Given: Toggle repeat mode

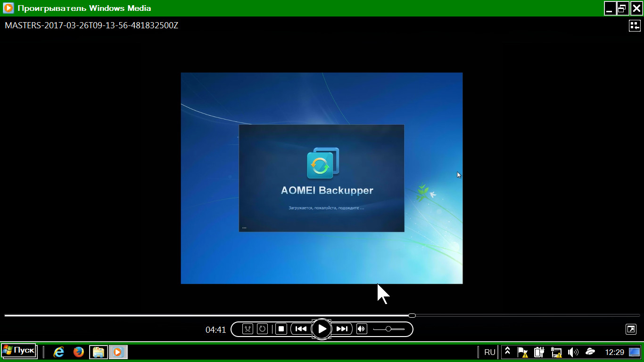Looking at the screenshot, I should [x=262, y=329].
